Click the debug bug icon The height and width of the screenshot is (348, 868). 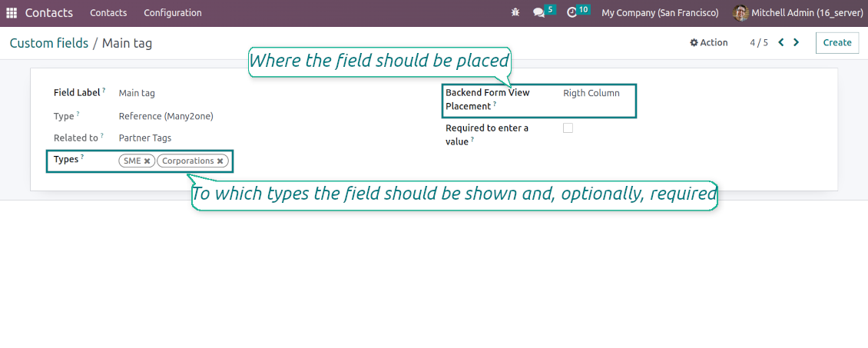tap(515, 13)
